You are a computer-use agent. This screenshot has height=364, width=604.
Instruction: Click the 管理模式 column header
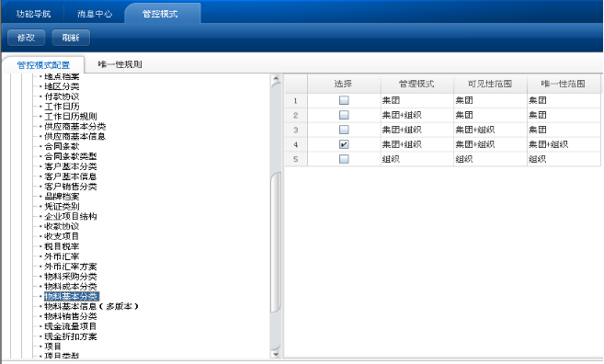pos(416,84)
